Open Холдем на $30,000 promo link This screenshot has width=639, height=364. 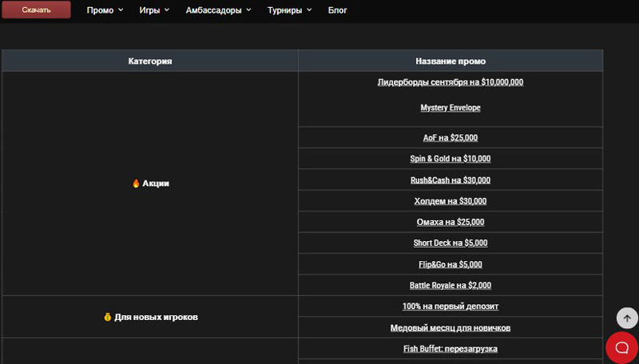click(450, 201)
